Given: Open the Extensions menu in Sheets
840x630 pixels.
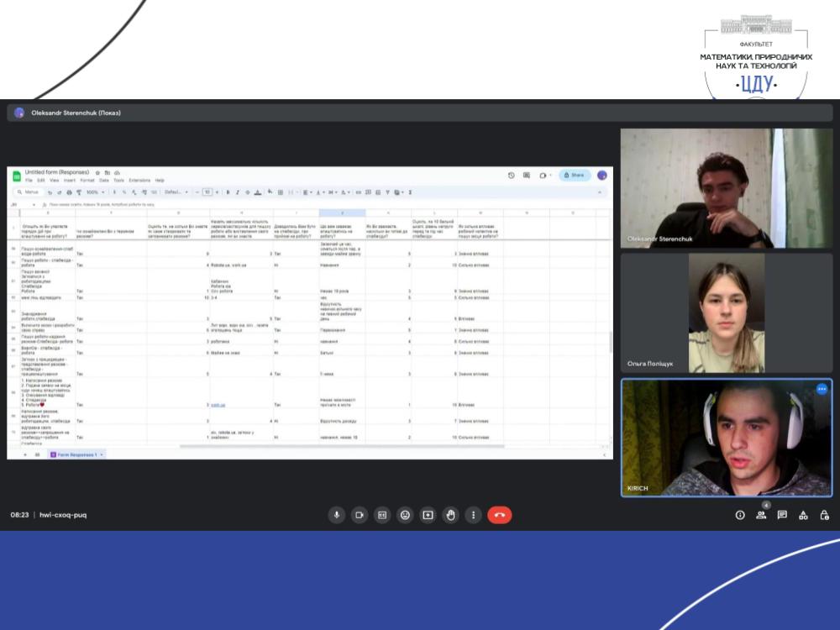Looking at the screenshot, I should pos(139,181).
